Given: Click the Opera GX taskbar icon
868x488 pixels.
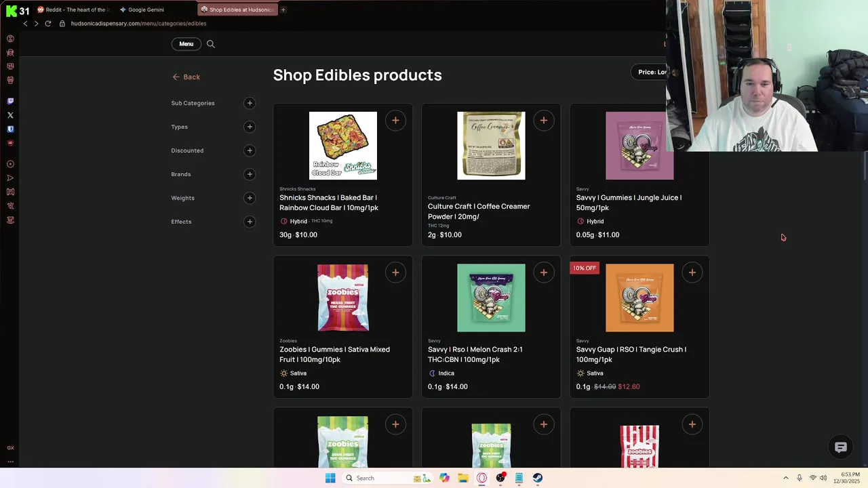Looking at the screenshot, I should coord(482,478).
